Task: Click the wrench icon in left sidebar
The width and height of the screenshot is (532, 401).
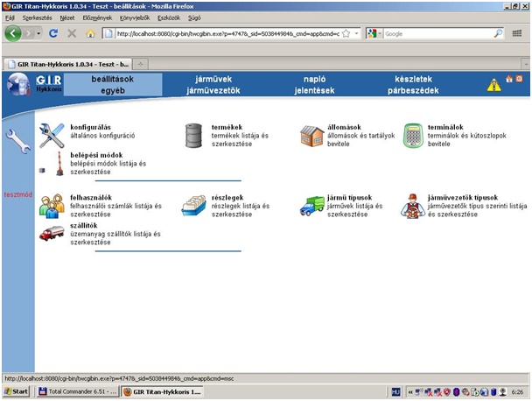Action: point(17,141)
